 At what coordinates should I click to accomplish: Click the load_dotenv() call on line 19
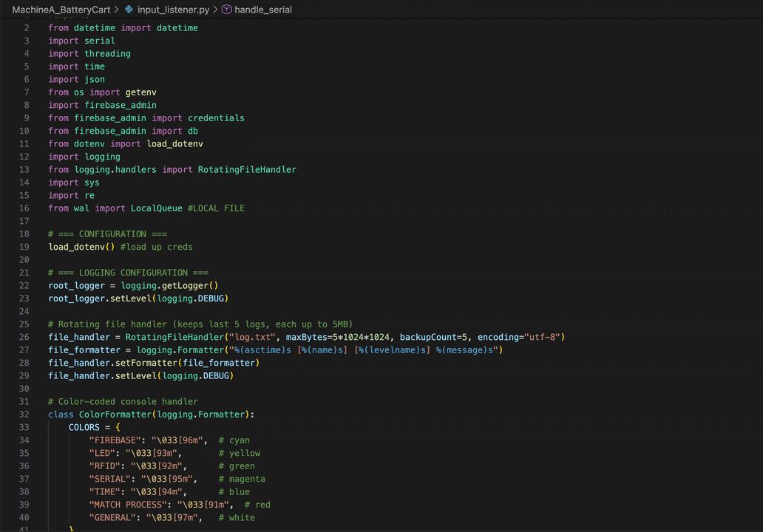pyautogui.click(x=79, y=247)
